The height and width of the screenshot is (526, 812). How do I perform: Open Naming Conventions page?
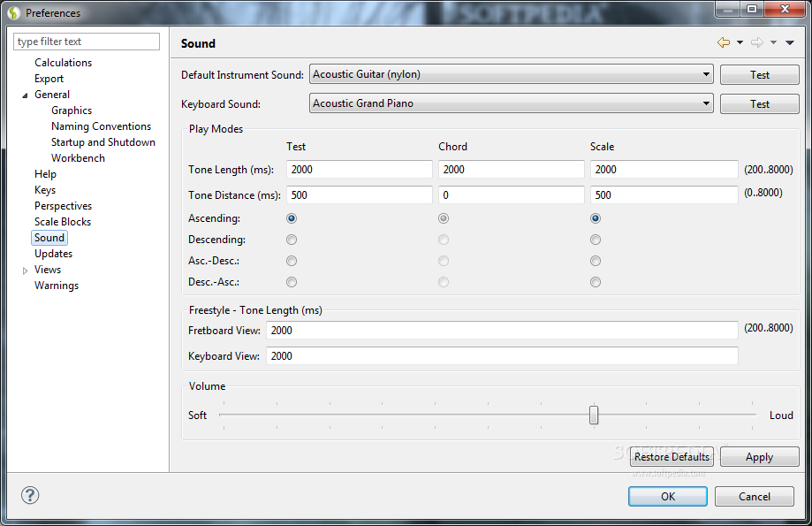[x=101, y=126]
